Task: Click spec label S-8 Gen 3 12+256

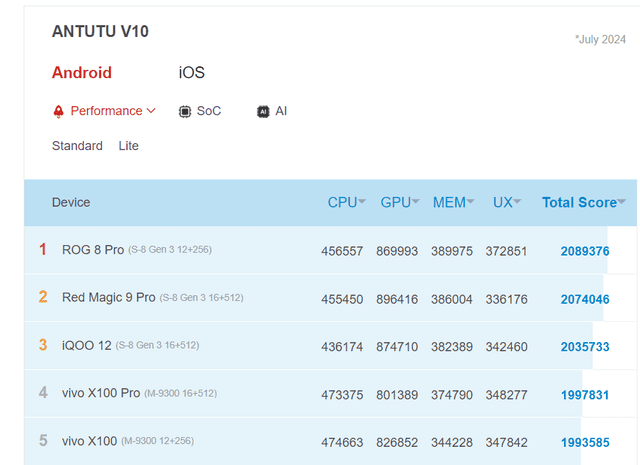Action: (x=170, y=249)
